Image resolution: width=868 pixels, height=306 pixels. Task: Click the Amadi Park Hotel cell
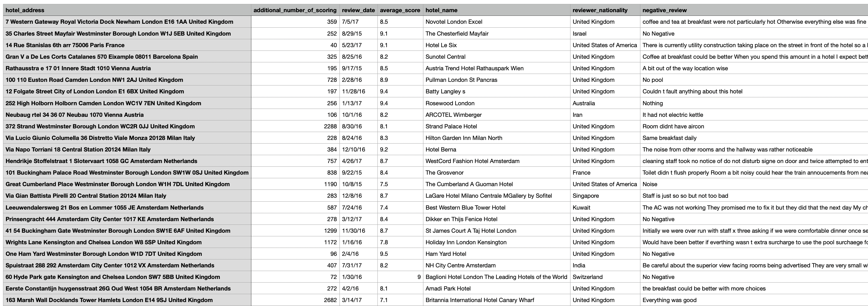point(497,288)
